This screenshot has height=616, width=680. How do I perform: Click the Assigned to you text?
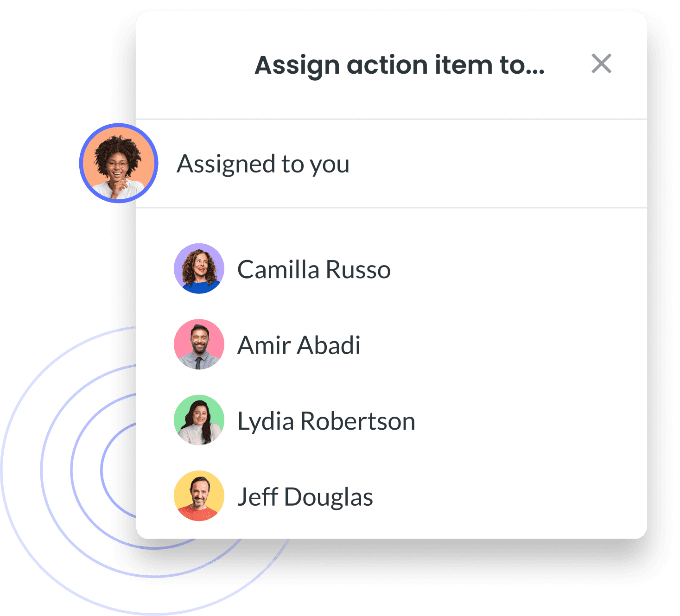click(263, 165)
